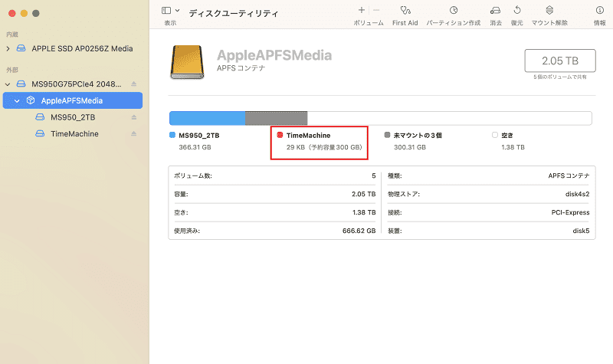Remove volume with the minus icon

tap(376, 10)
